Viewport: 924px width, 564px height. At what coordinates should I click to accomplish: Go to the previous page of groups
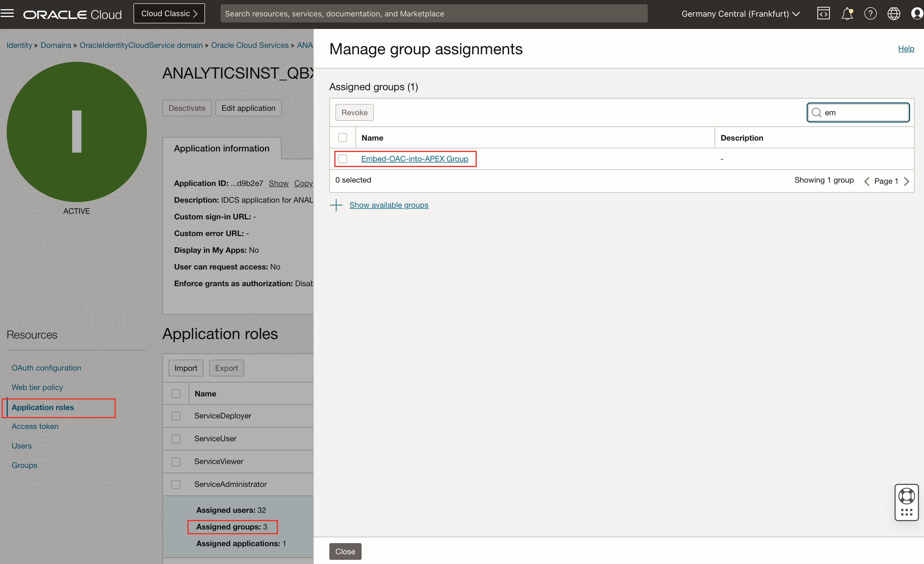(x=866, y=181)
